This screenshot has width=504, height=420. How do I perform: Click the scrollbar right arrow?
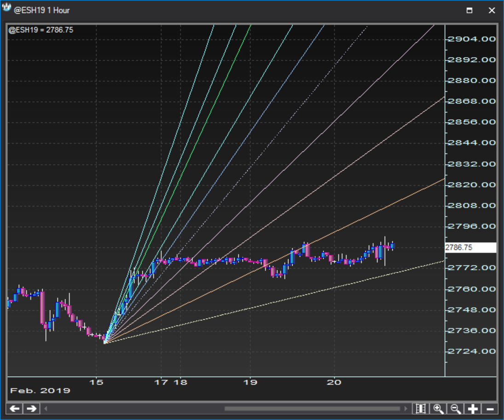coord(406,409)
